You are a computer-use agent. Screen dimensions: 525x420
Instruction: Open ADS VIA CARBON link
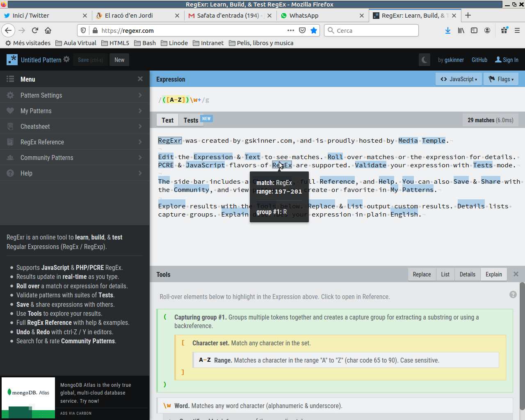pos(76,413)
